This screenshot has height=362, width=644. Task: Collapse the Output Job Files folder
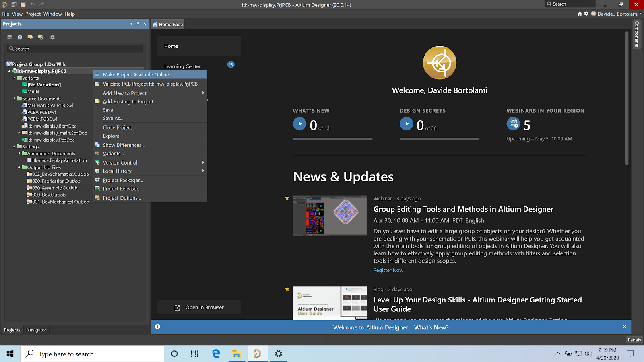(19, 167)
